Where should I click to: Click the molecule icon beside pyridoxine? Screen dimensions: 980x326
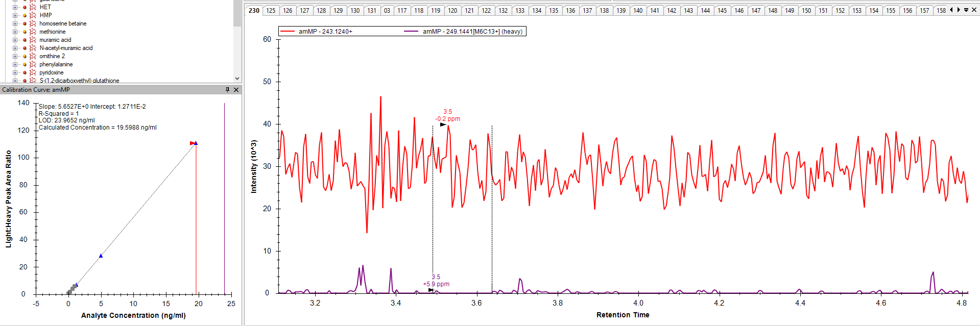click(33, 72)
